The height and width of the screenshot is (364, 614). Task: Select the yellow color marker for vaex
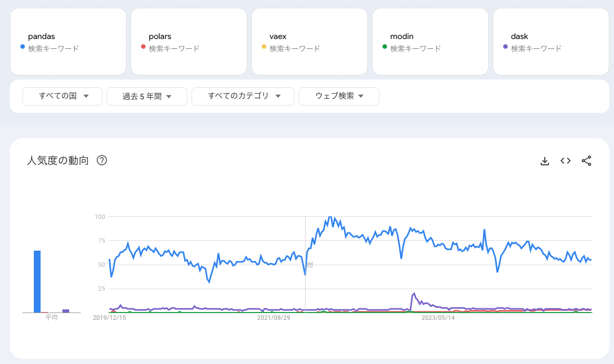[x=263, y=47]
